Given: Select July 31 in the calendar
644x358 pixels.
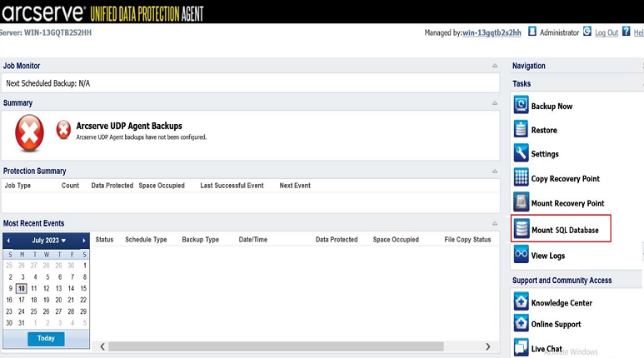Looking at the screenshot, I should click(x=22, y=323).
